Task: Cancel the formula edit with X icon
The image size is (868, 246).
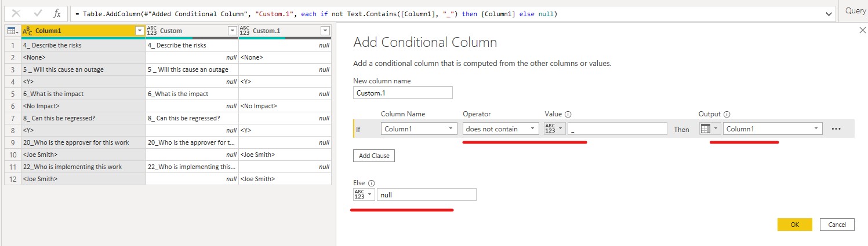Action: point(16,13)
